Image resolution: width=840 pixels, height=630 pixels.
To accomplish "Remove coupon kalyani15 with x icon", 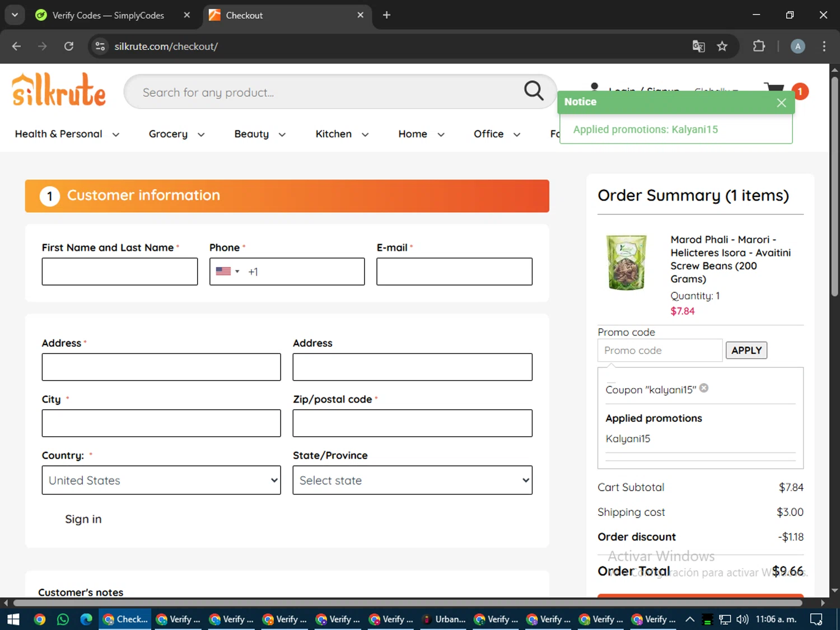I will click(704, 388).
